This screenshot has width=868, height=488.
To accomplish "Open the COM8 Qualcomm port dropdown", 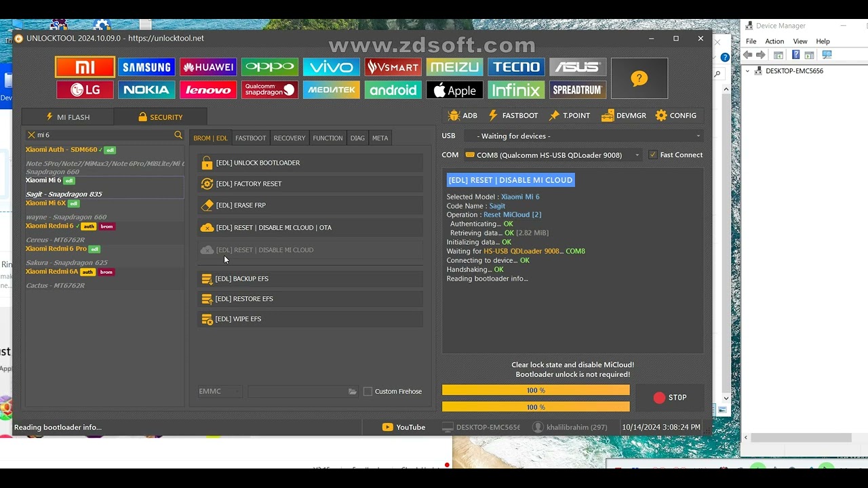I will pyautogui.click(x=553, y=155).
